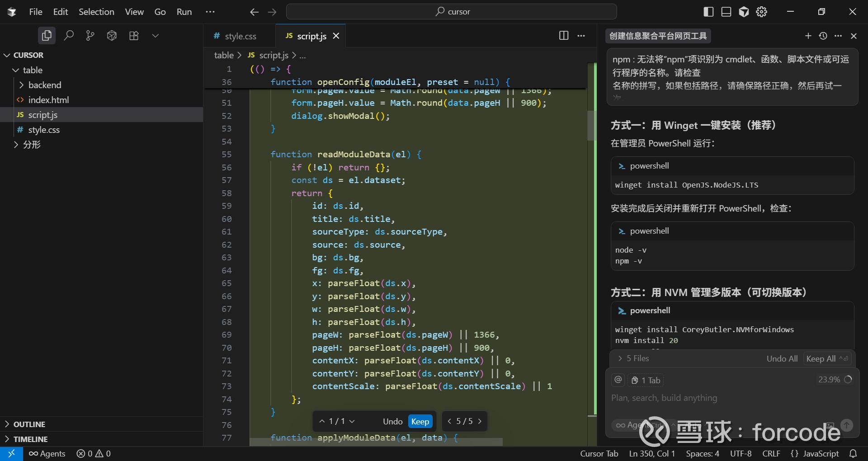The image size is (868, 461).
Task: Click the editor vertical scrollbar thumb
Action: (591, 125)
